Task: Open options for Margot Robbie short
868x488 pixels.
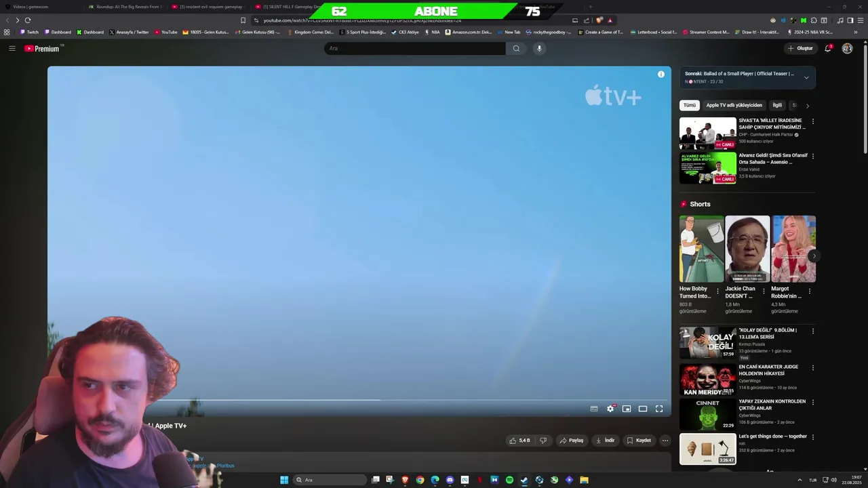Action: [x=809, y=291]
